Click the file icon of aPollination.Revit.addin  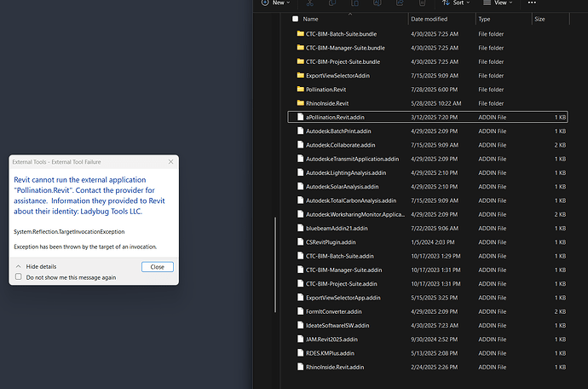tap(300, 117)
